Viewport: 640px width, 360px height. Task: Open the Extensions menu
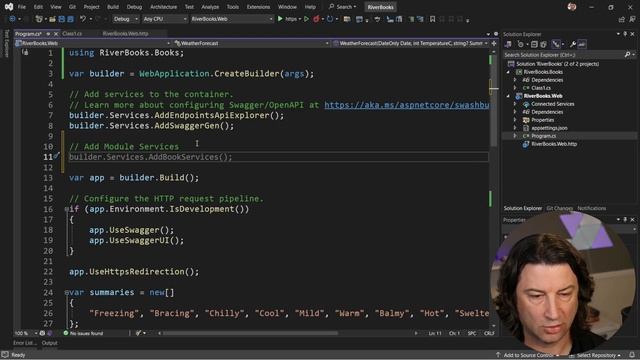click(258, 7)
